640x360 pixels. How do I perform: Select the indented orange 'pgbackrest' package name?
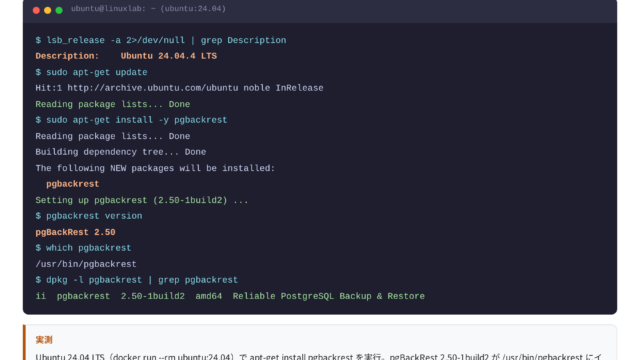click(73, 184)
